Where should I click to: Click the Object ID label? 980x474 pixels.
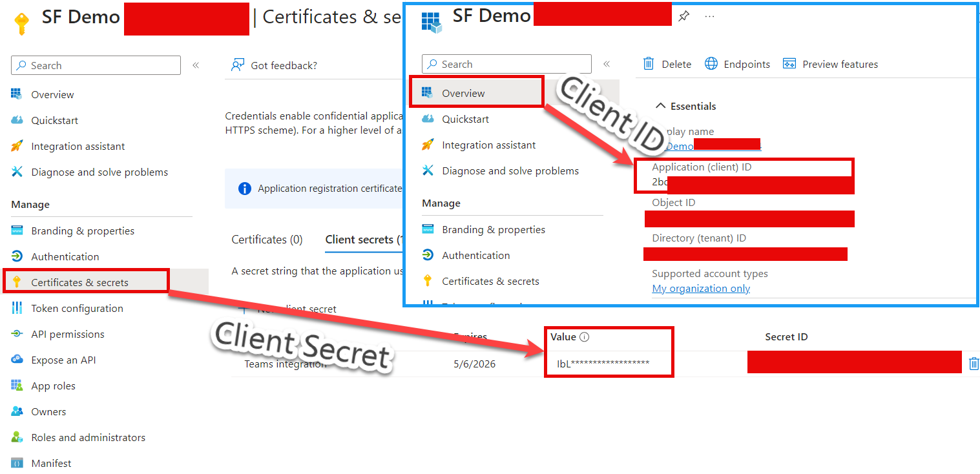674,203
